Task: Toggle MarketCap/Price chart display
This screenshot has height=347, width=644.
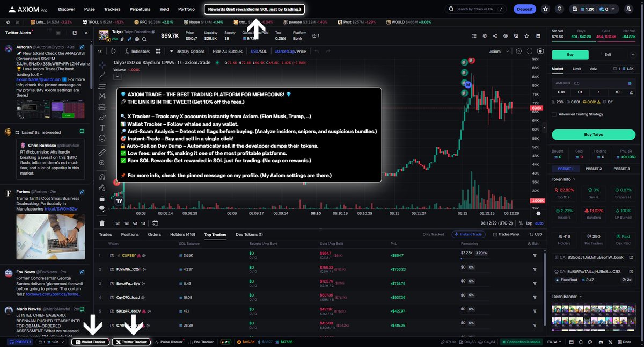Action: [x=290, y=52]
